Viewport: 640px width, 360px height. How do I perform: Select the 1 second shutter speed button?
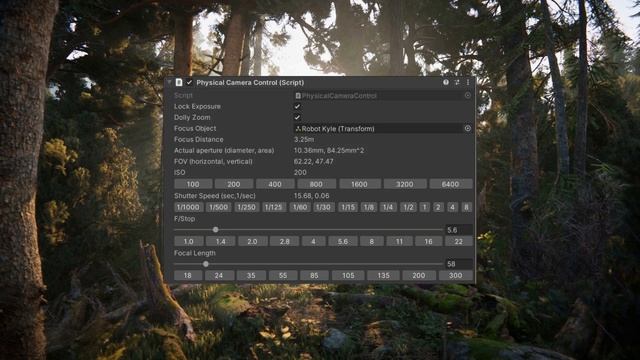[x=424, y=207]
